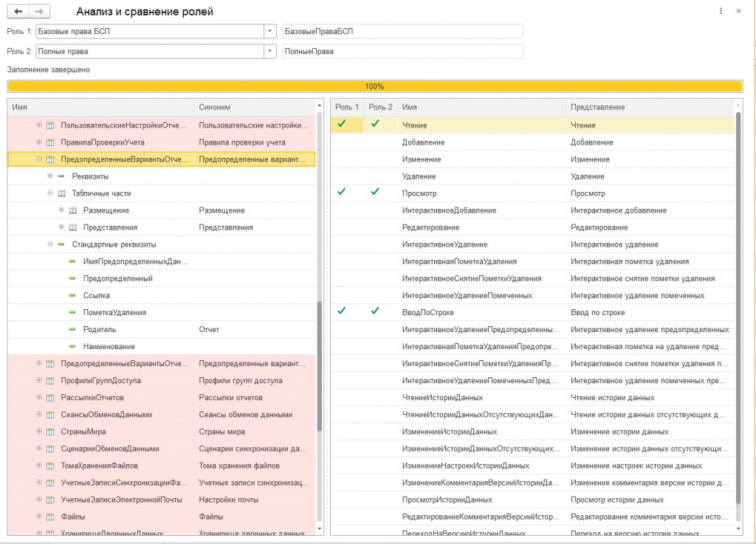Expand the ПравилаПроверкиУчета row
756x544 pixels.
point(39,142)
